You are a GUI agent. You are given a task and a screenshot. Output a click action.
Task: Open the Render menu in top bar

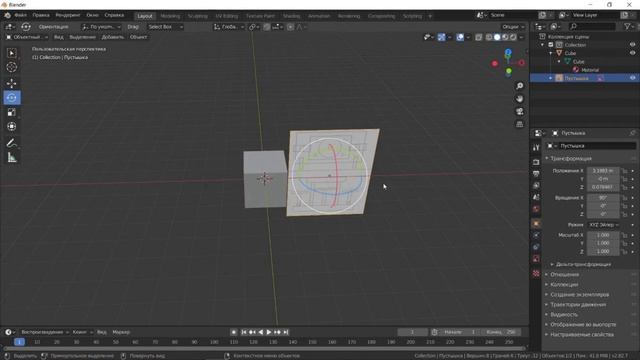coord(68,15)
